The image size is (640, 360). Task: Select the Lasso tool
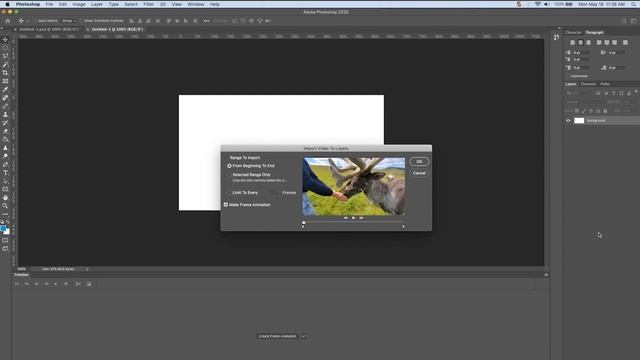click(x=5, y=56)
